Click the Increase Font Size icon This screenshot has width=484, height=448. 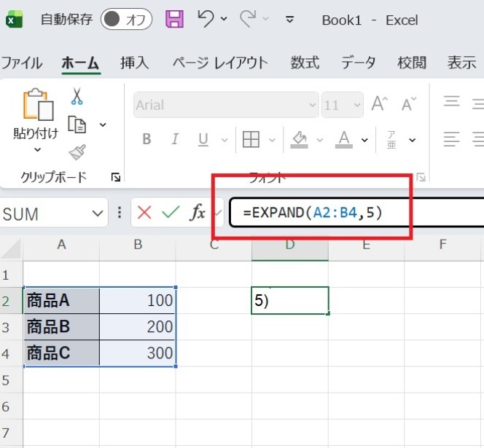pos(380,103)
